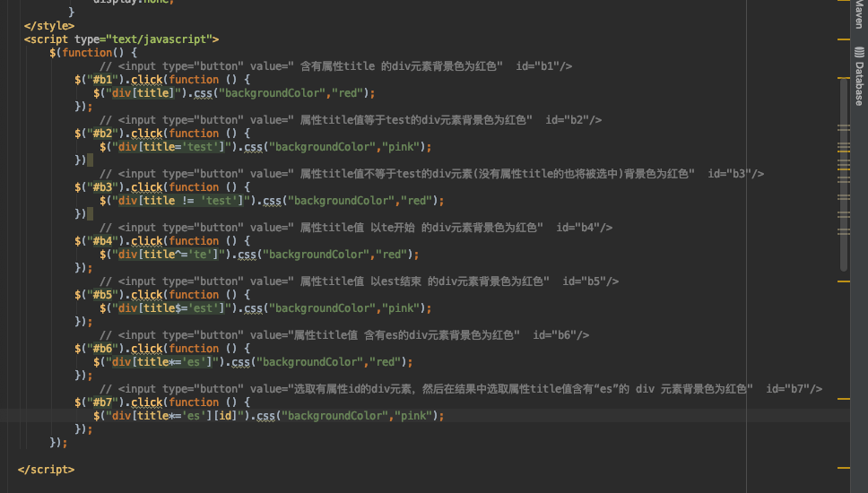Click the "div[title='test']" selector string
Screen dimensions: 868x493
pyautogui.click(x=171, y=147)
